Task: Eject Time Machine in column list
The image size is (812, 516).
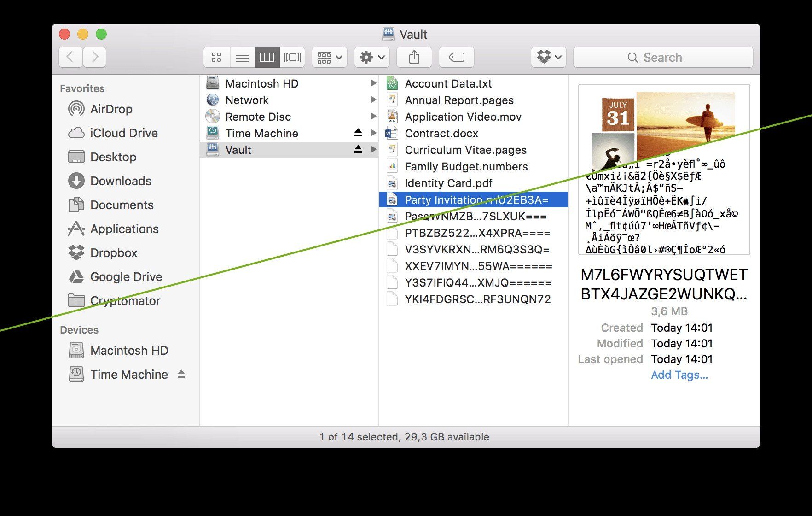Action: (x=358, y=133)
